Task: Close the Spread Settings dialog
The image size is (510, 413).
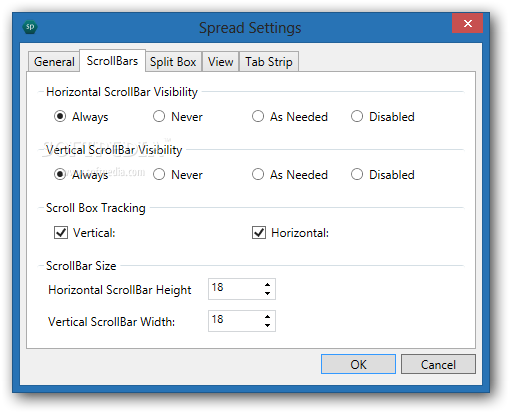Action: coord(467,23)
